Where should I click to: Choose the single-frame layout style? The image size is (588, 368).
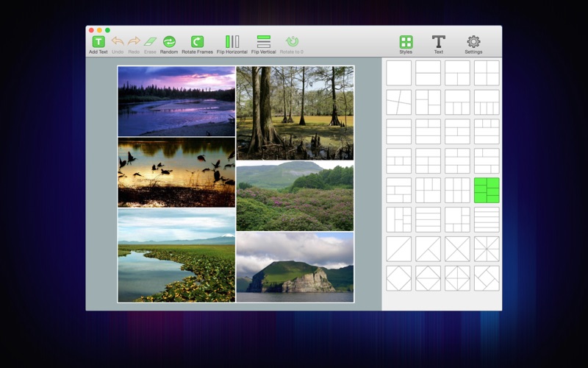398,73
